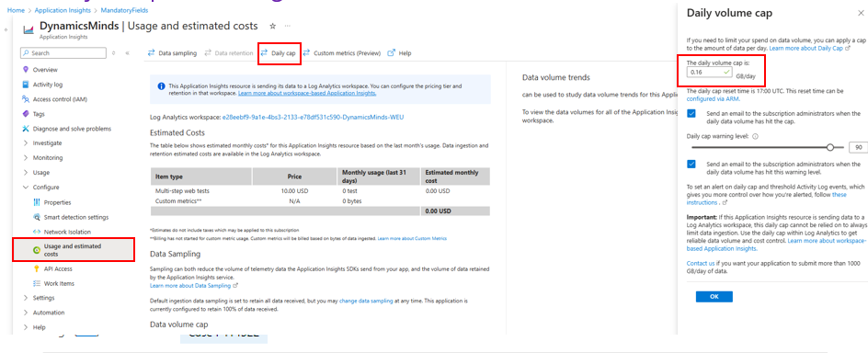
Task: Close the Daily volume cap panel
Action: click(860, 13)
